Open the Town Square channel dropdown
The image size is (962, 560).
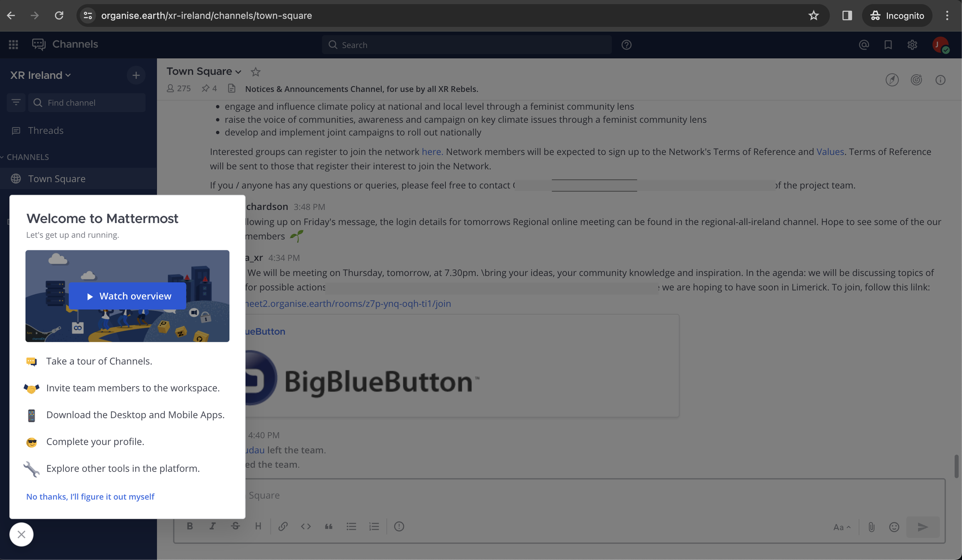[x=204, y=72]
